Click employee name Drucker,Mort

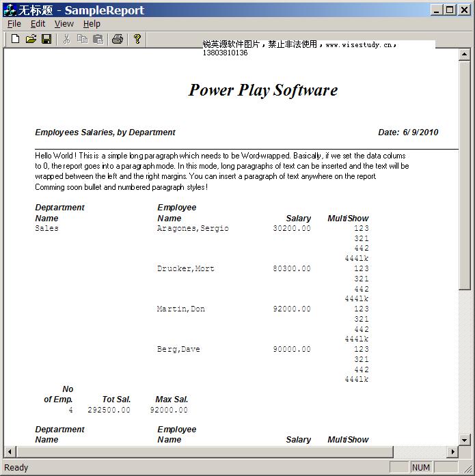[186, 268]
